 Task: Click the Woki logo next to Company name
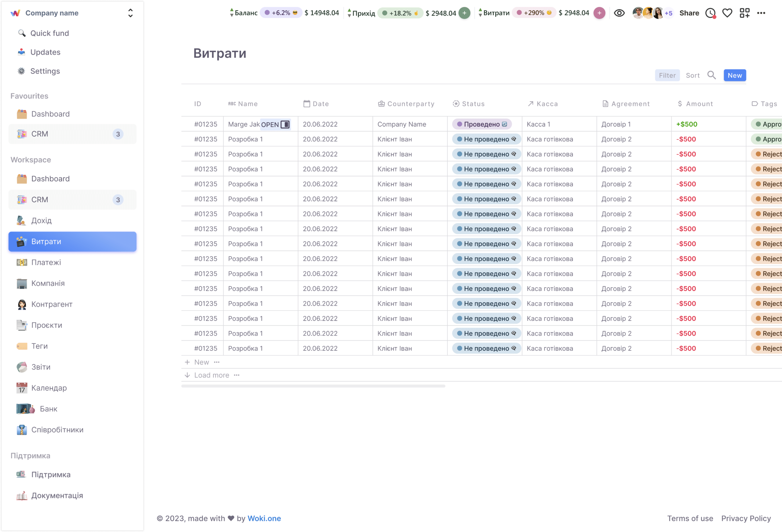16,13
